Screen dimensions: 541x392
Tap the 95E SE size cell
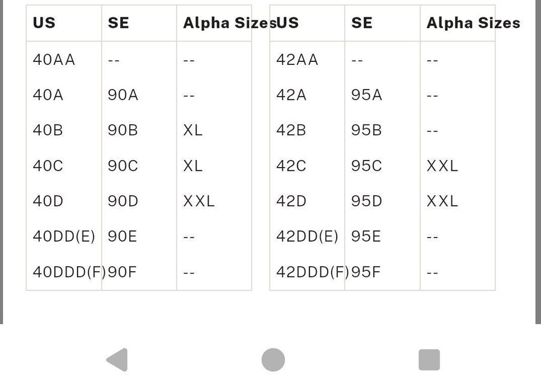[x=366, y=237]
